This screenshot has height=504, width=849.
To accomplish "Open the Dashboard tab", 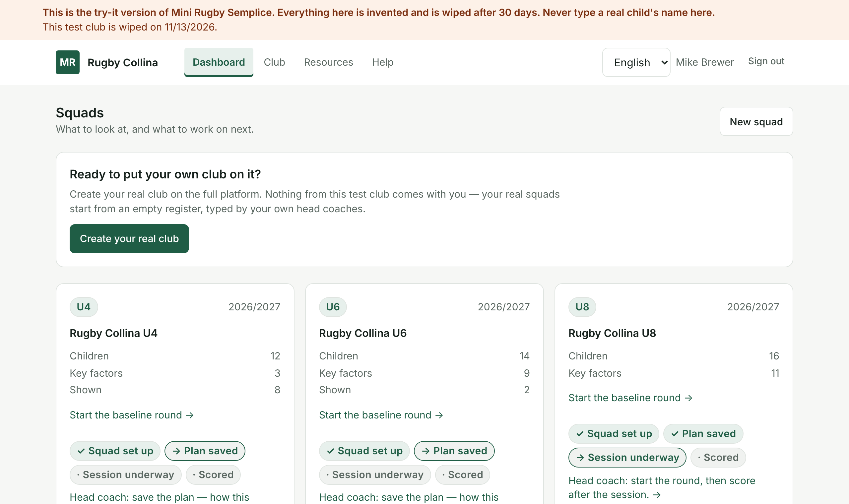I will click(219, 62).
